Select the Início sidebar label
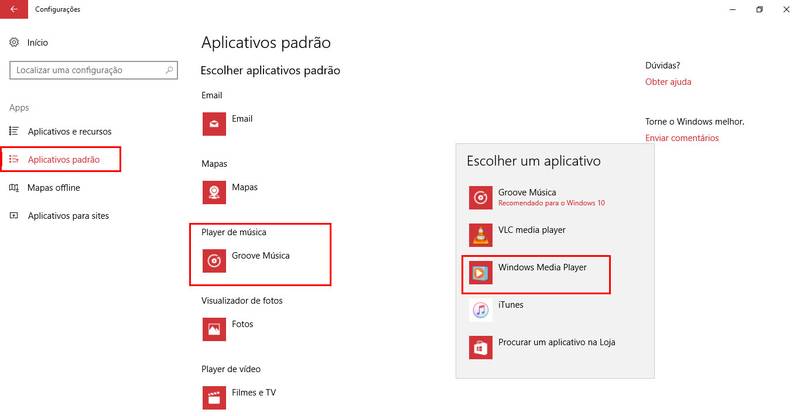Screen dimensions: 800x416 coord(38,42)
